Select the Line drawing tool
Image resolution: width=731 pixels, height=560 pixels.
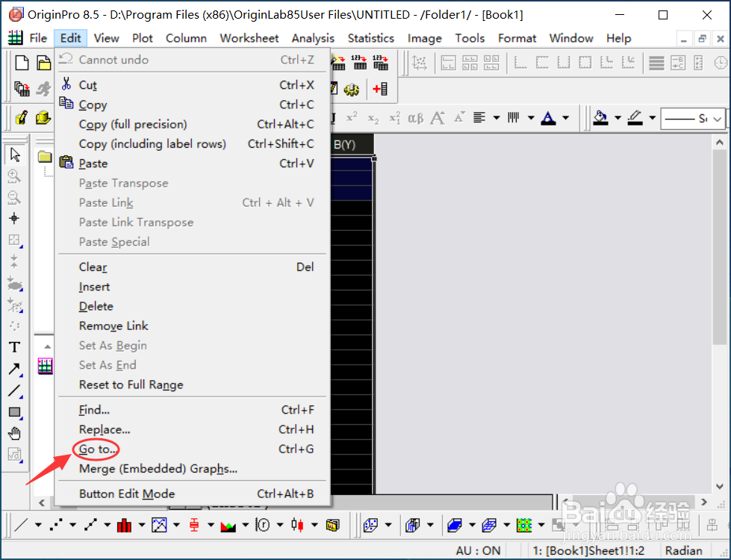[14, 391]
